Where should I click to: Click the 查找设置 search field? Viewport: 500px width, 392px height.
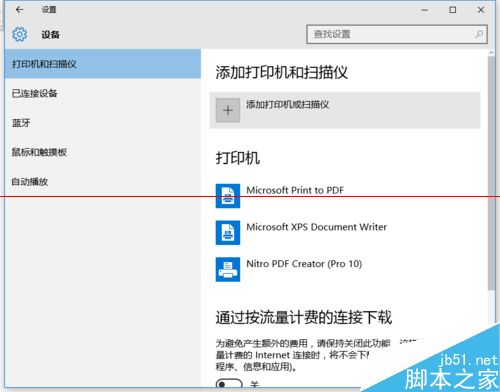point(397,34)
